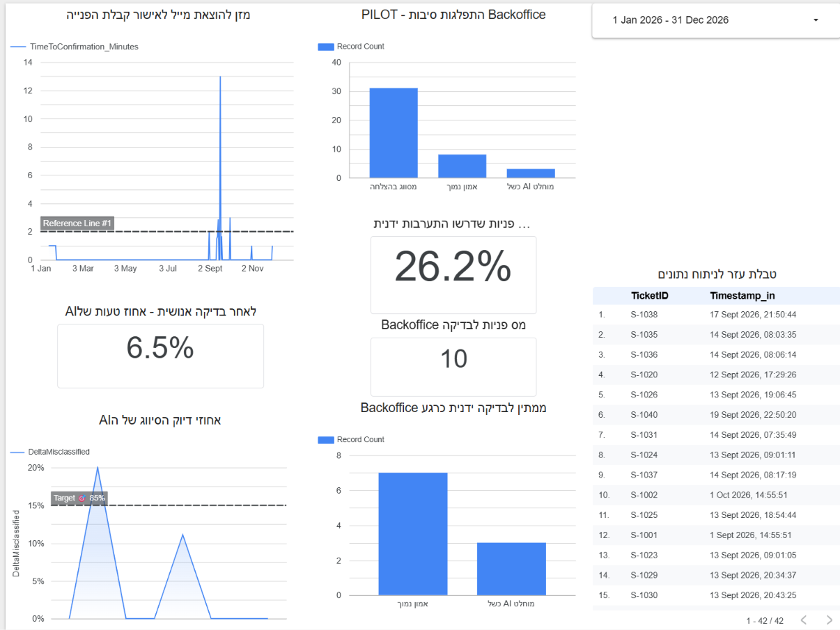Click the TimeToConfirmation_Minutes legend entry
Image resolution: width=840 pixels, height=630 pixels.
coord(75,47)
